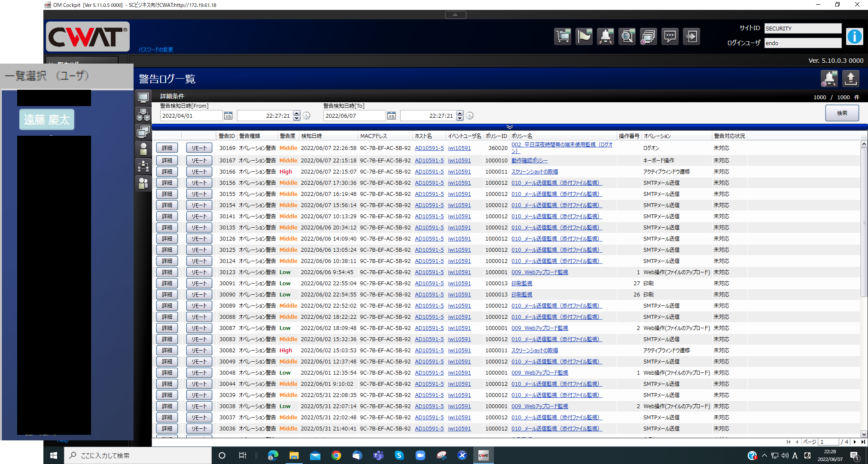Open the stacked monitors settings icon
Image resolution: width=868 pixels, height=464 pixels.
[649, 37]
